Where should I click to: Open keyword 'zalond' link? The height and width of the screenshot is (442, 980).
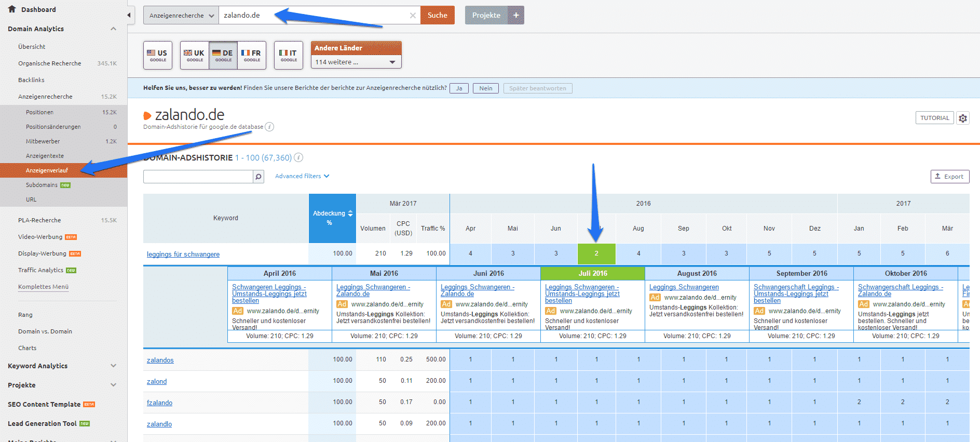(x=157, y=381)
